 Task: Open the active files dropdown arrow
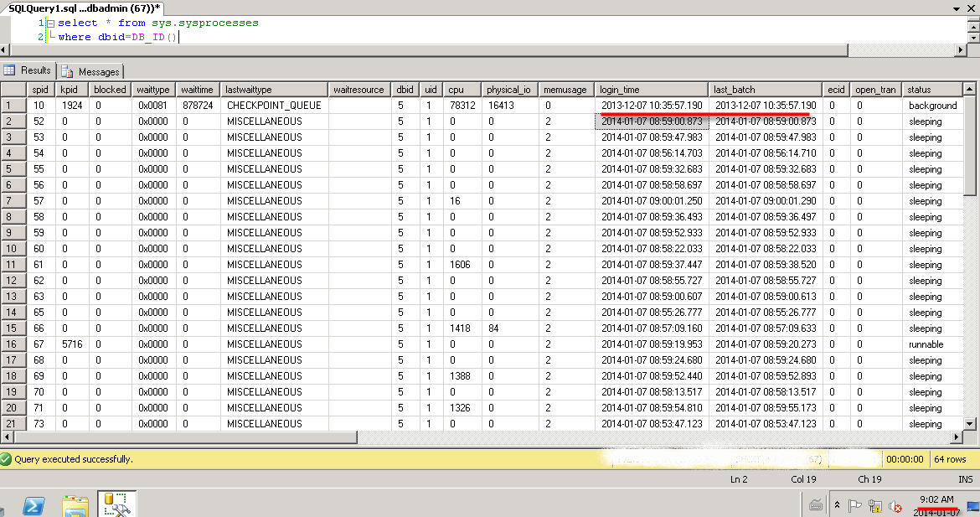coord(959,8)
